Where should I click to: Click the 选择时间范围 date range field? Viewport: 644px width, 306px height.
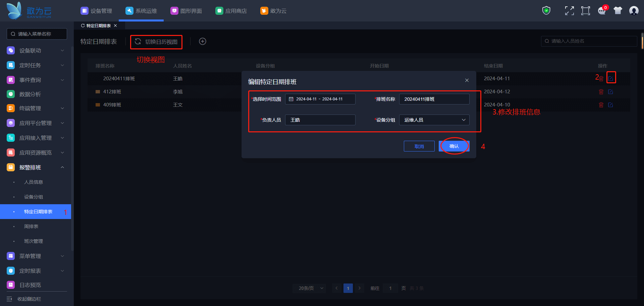click(x=320, y=99)
